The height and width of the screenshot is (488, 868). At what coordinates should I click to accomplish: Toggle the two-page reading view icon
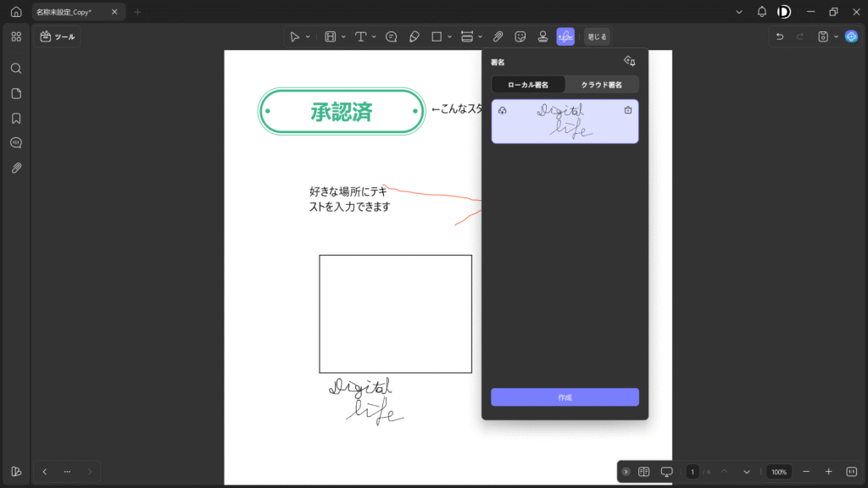coord(643,471)
